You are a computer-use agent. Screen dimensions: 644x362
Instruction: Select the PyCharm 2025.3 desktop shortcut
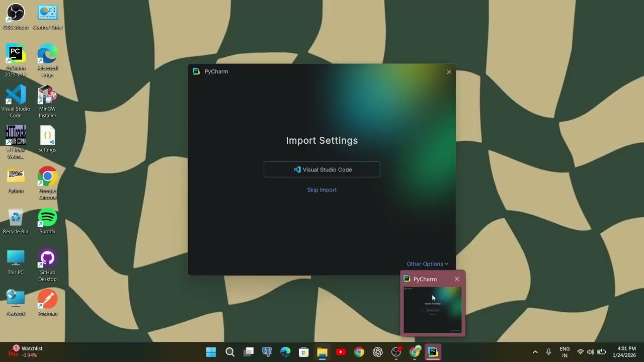click(x=16, y=61)
